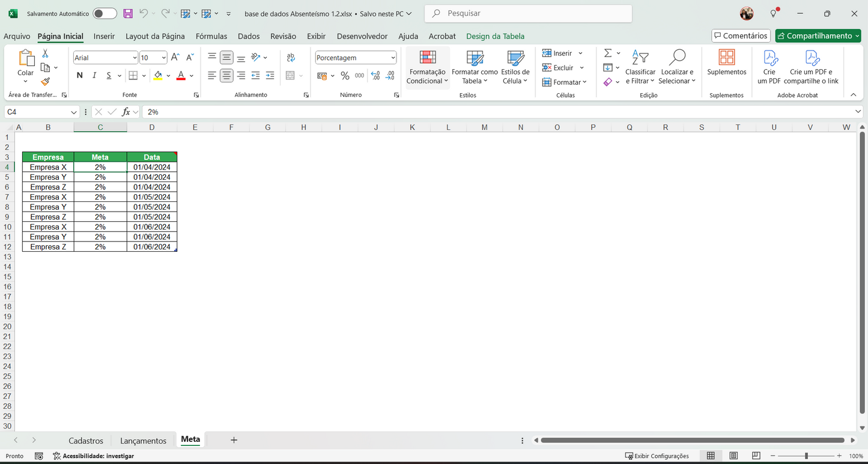Click the AutoSum sigma icon

[x=607, y=53]
